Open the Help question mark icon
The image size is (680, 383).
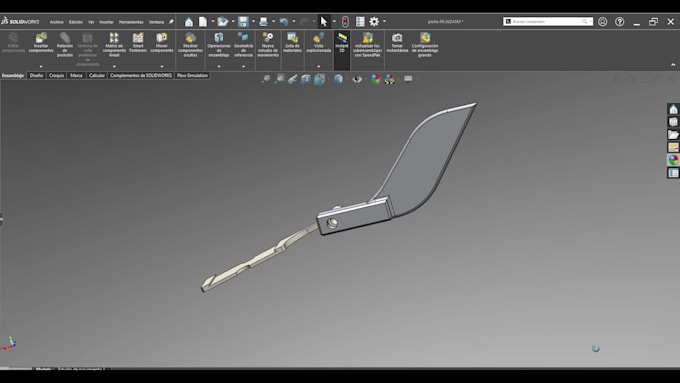click(620, 22)
